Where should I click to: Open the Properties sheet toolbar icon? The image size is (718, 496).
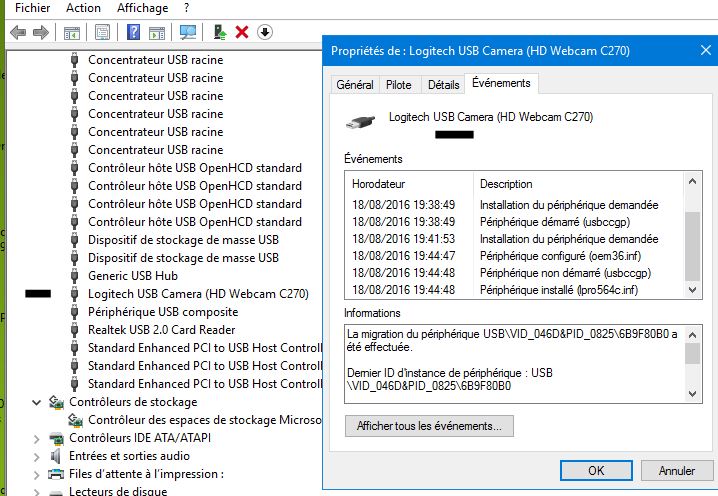coord(103,33)
